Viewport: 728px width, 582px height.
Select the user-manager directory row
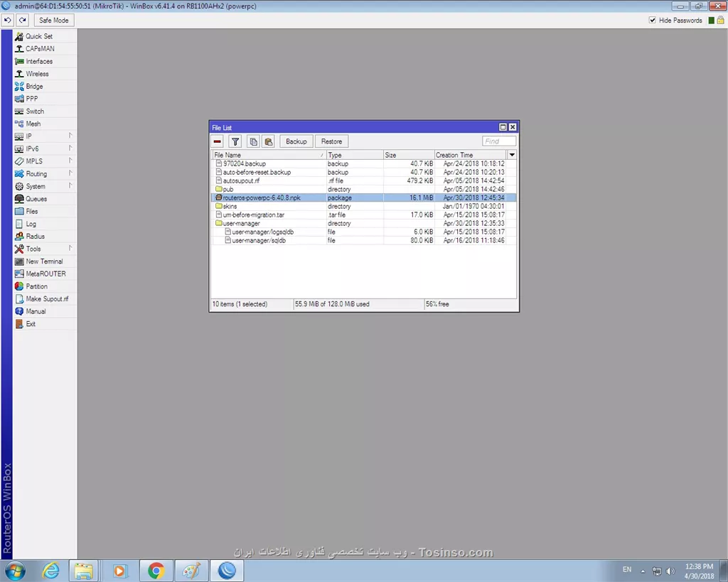pos(364,223)
